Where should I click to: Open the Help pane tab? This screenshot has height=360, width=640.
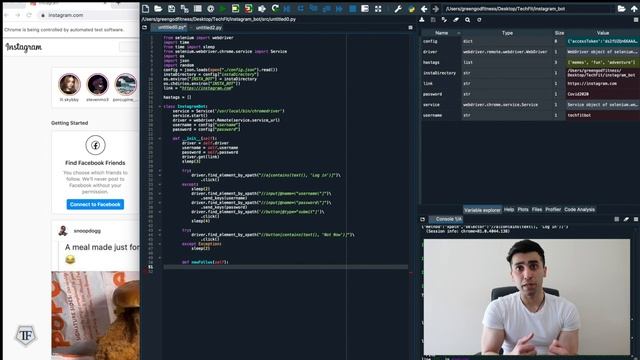click(509, 209)
